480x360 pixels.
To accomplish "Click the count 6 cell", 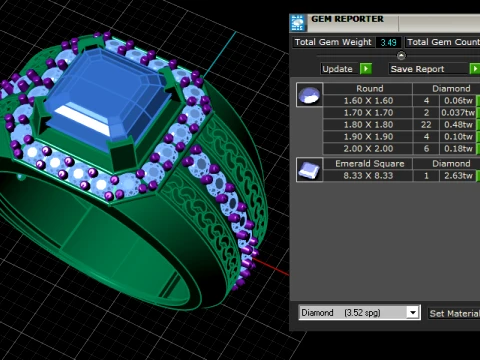I will [426, 149].
